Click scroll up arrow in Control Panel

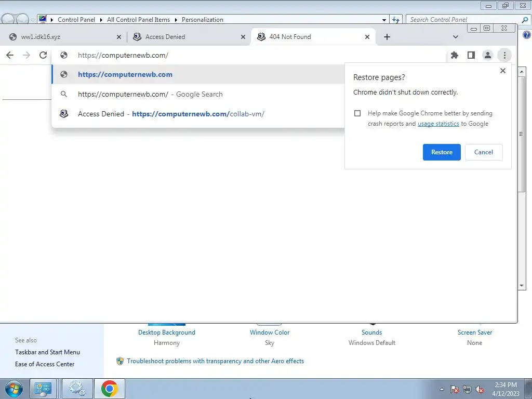[522, 72]
